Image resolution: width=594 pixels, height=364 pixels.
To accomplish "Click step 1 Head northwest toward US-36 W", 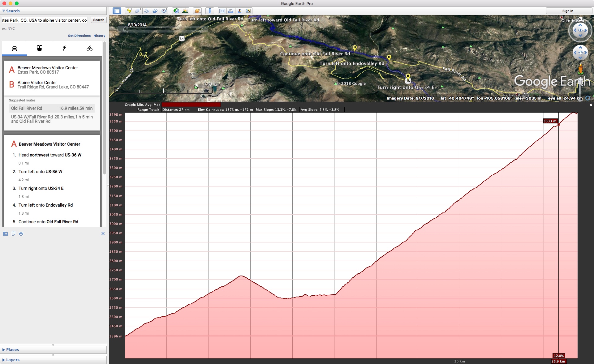I will click(x=50, y=155).
